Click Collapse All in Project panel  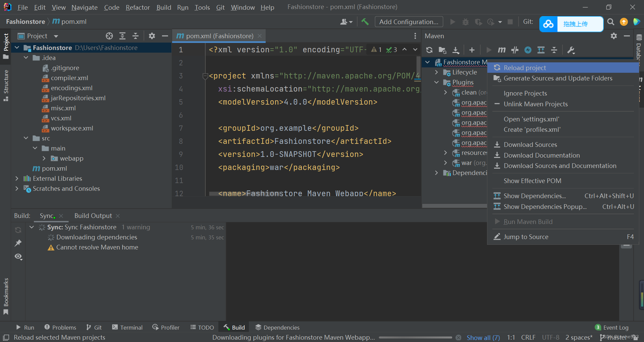136,36
